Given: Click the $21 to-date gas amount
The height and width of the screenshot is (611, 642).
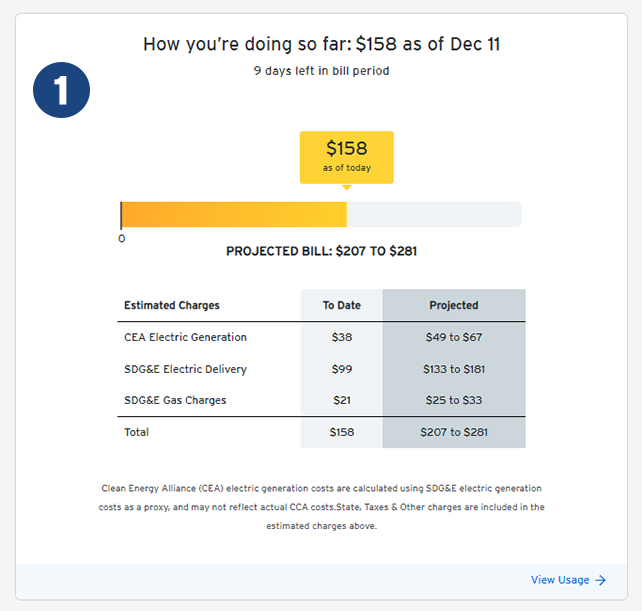Looking at the screenshot, I should tap(341, 400).
